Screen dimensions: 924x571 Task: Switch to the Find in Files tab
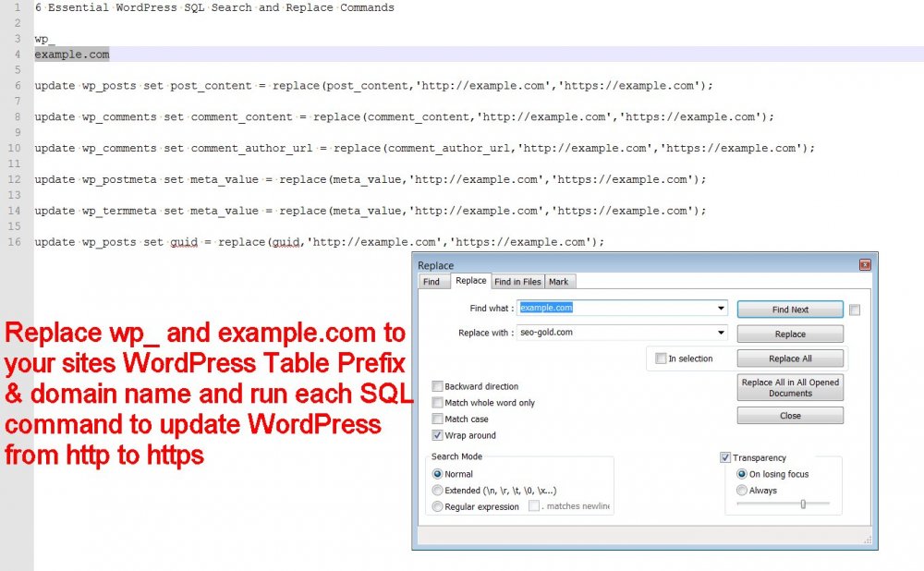[x=517, y=282]
